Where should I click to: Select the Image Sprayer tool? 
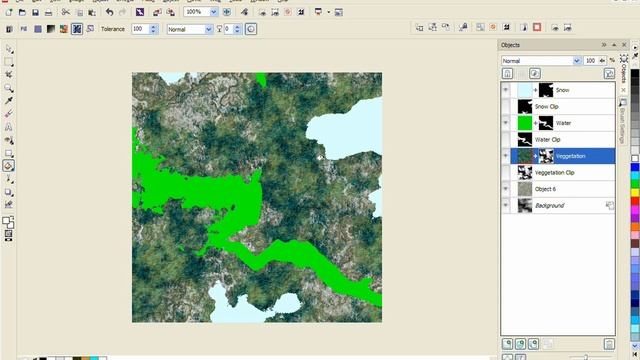(x=9, y=140)
